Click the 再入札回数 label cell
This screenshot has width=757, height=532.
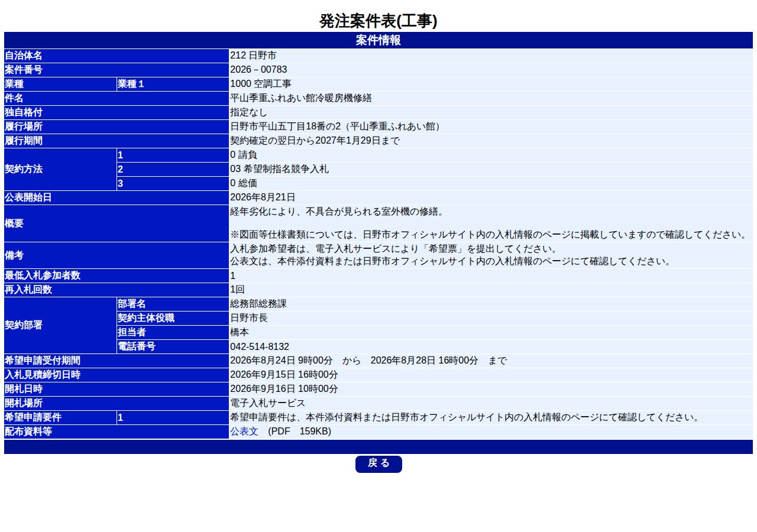pos(116,290)
